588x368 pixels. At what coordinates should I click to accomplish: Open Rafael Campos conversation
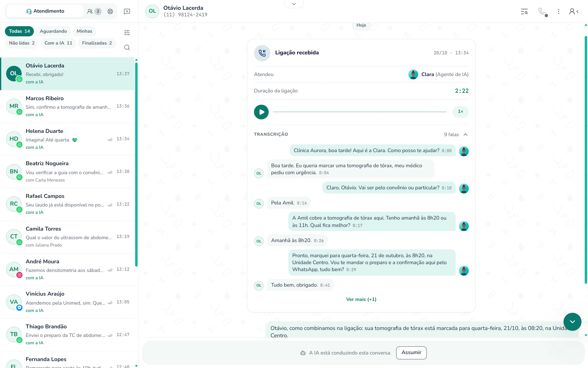67,204
